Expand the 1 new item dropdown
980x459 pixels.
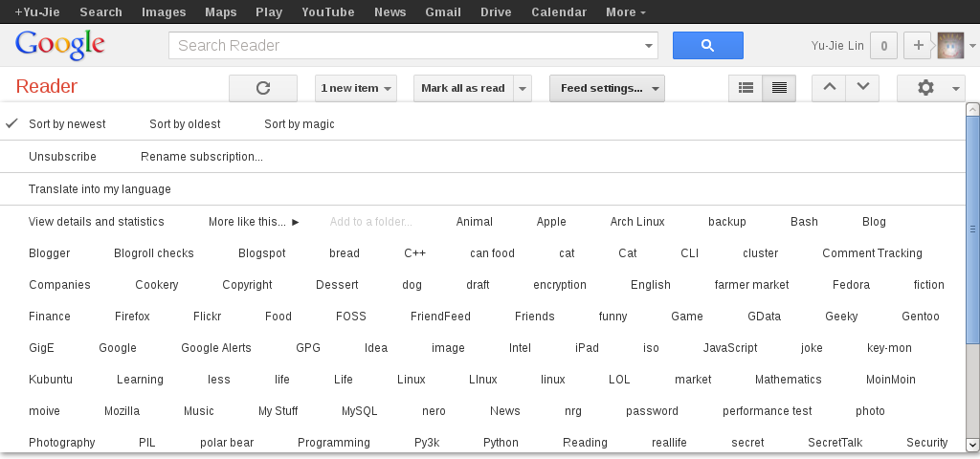(x=356, y=88)
